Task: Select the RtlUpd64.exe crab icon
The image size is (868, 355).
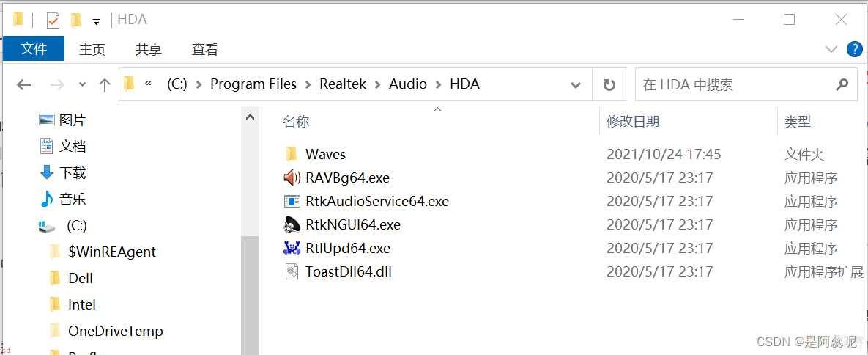Action: (292, 248)
